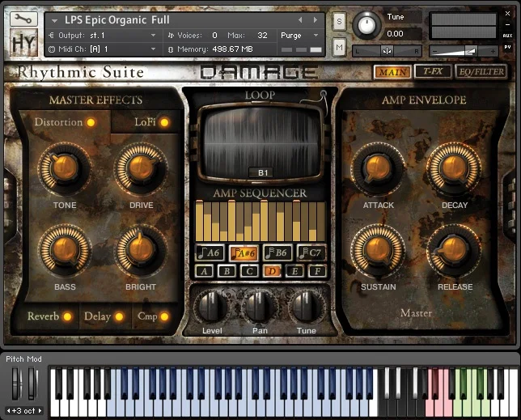The height and width of the screenshot is (420, 521).
Task: Toggle the LoFi power light
Action: (x=164, y=122)
